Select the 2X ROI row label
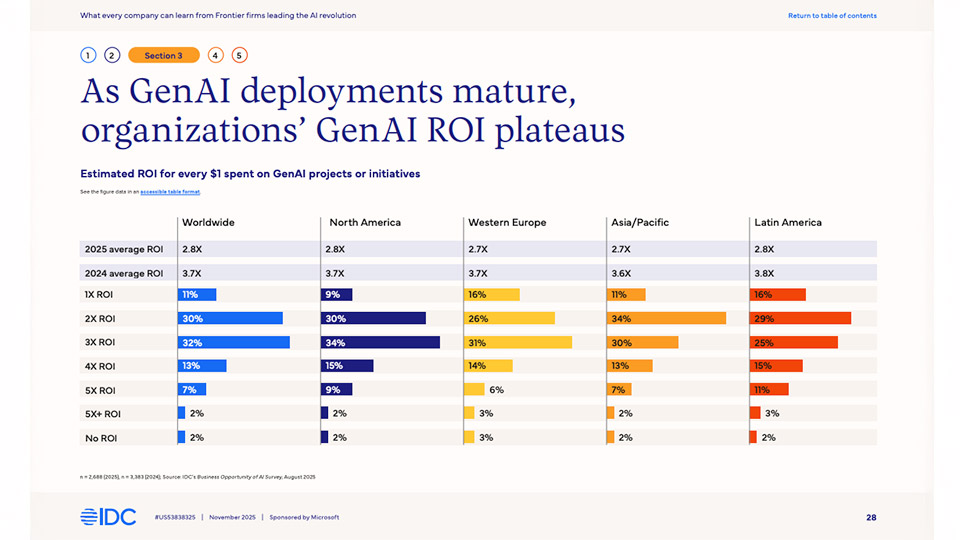The height and width of the screenshot is (540, 960). [x=100, y=318]
